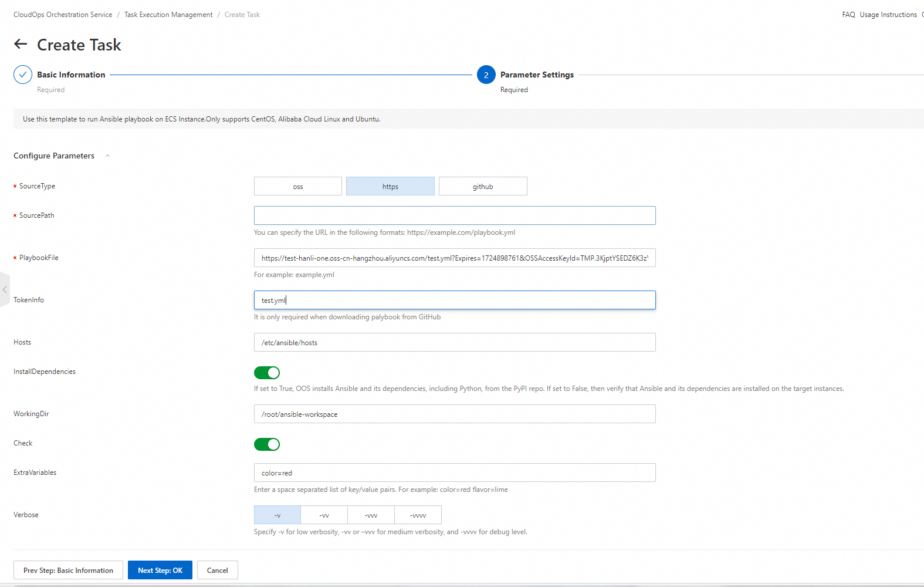Click the TokenInfo input containing test.yml
Viewport: 924px width, 587px height.
tap(455, 300)
